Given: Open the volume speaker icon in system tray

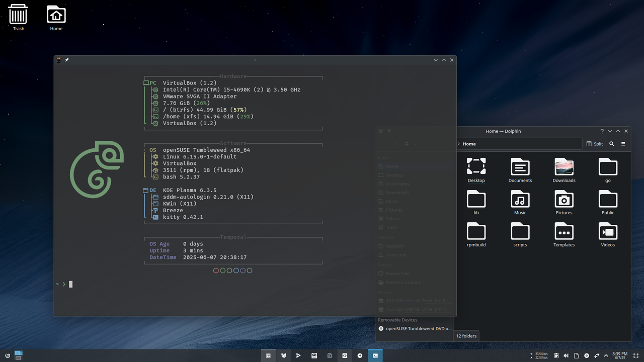Looking at the screenshot, I should 567,355.
